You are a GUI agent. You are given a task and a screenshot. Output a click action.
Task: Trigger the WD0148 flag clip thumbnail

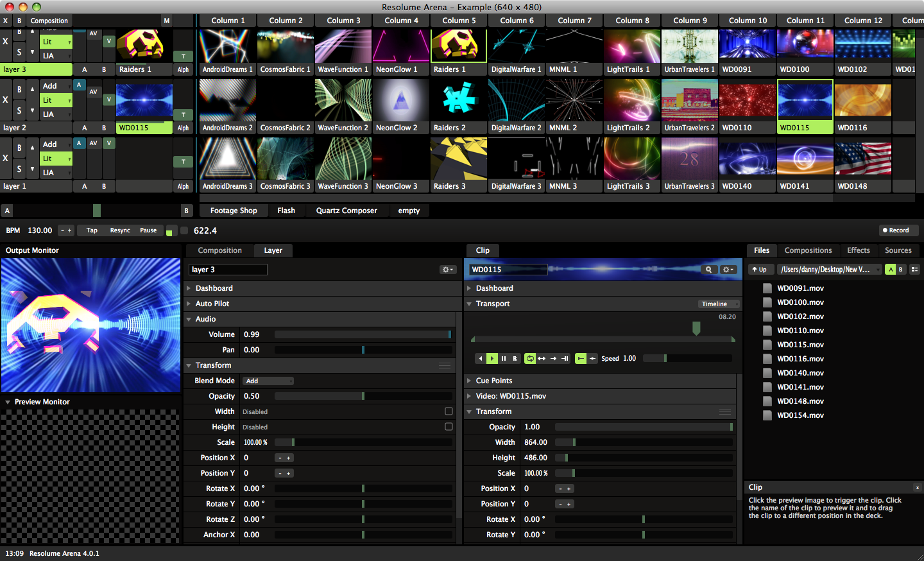click(x=863, y=159)
